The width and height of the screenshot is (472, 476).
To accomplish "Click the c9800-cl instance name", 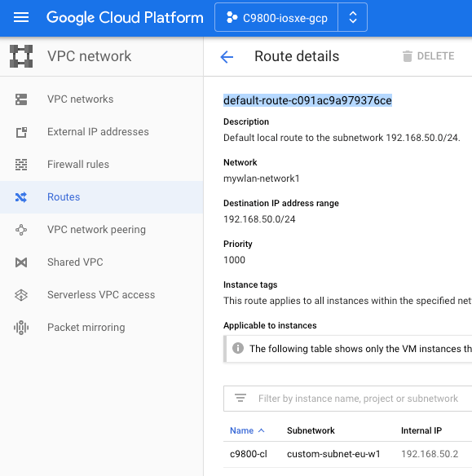I will pos(249,454).
